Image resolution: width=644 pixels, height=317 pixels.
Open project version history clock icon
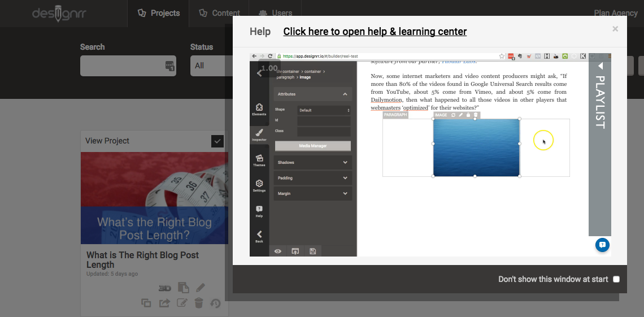click(x=215, y=303)
